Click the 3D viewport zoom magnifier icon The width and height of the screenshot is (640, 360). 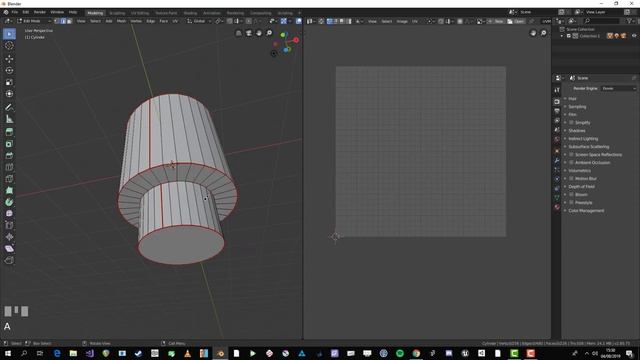[x=269, y=33]
